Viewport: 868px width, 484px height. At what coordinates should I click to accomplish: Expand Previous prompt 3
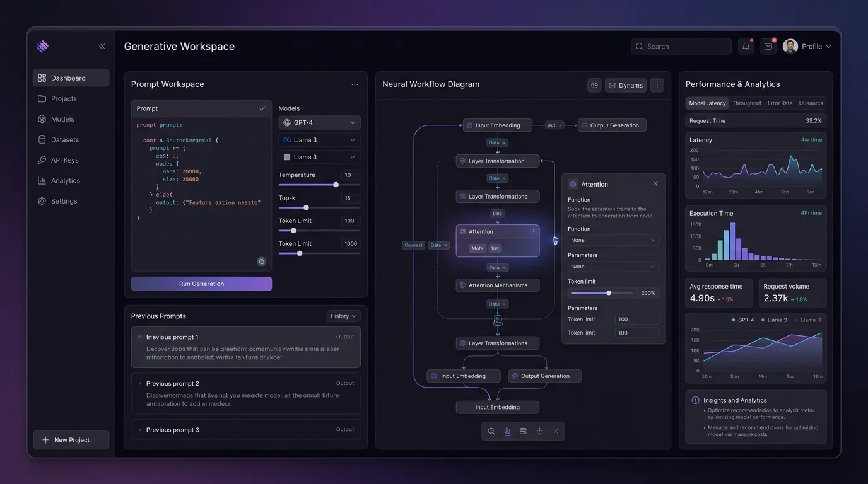click(x=139, y=430)
